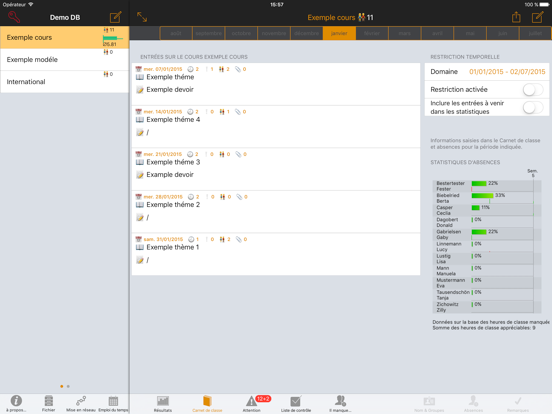Open the Il manque person icon
This screenshot has height=414, width=552.
click(340, 401)
